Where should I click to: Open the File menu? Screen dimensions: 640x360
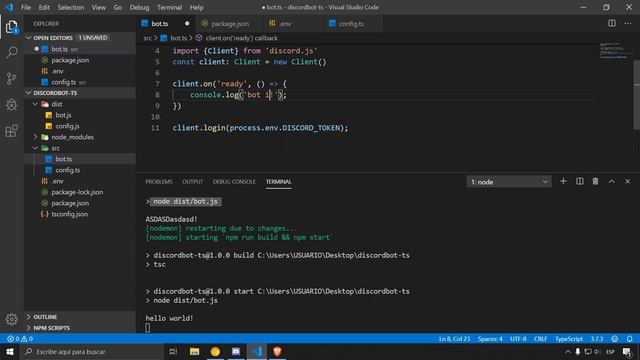point(26,7)
